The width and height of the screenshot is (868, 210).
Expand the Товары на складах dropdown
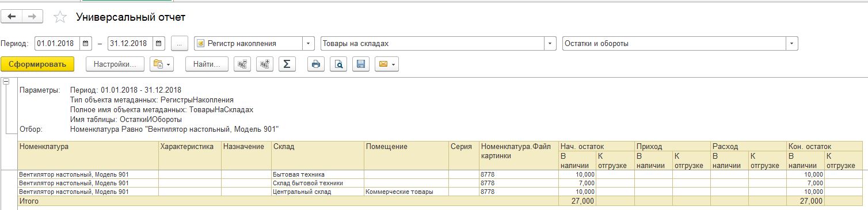pos(551,43)
